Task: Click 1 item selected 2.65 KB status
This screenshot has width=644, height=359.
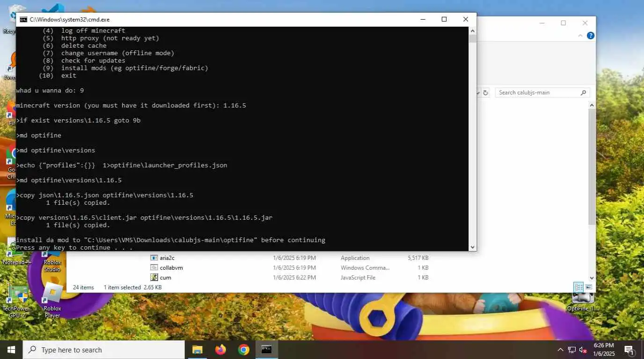Action: point(132,287)
